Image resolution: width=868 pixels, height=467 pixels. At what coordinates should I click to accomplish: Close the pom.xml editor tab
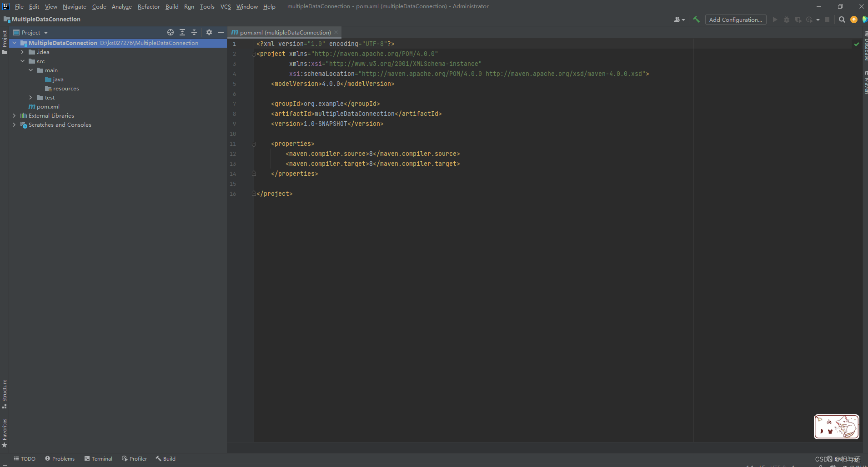pyautogui.click(x=336, y=32)
